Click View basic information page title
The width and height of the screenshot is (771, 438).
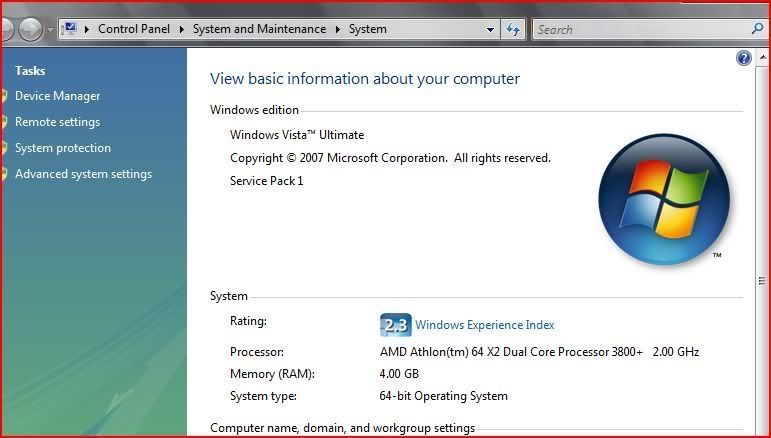point(365,79)
